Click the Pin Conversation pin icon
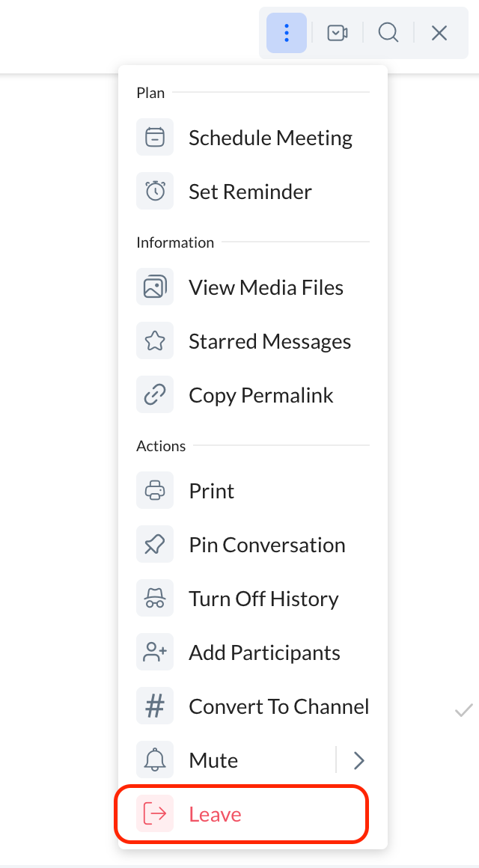Image resolution: width=479 pixels, height=868 pixels. [x=155, y=545]
